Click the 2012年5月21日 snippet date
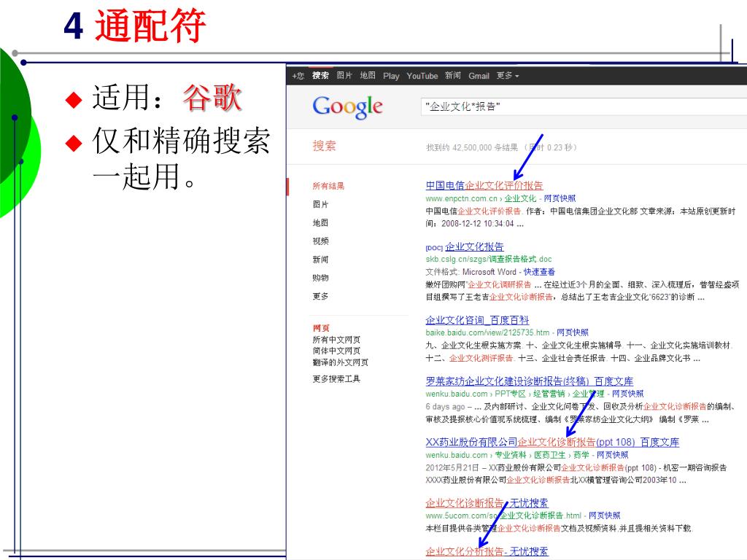The image size is (747, 560). [x=452, y=467]
